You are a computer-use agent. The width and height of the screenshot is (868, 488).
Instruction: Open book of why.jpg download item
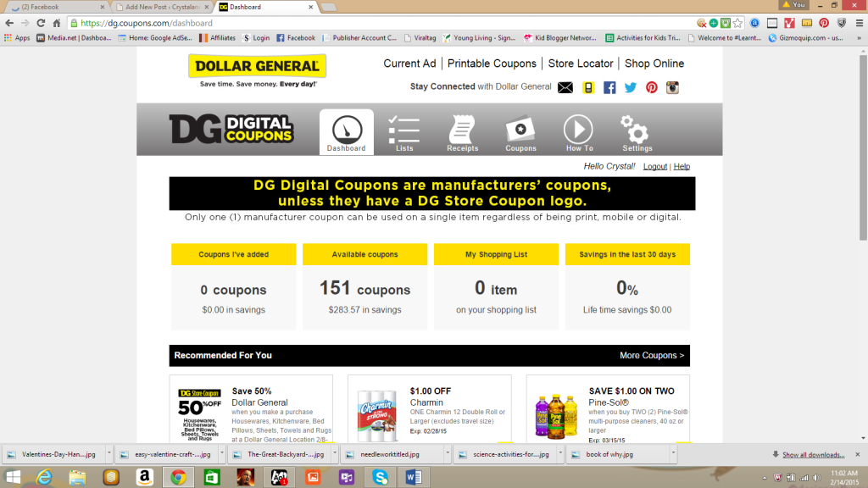click(x=618, y=454)
